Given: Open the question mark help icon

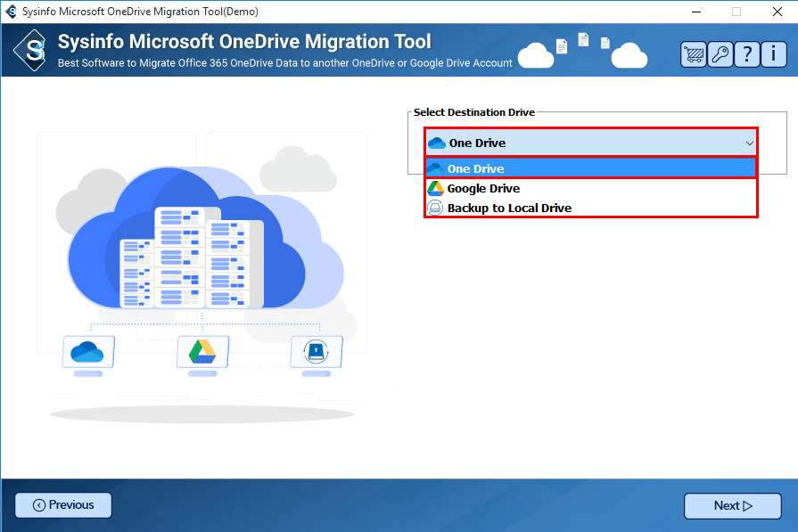Looking at the screenshot, I should [x=746, y=53].
